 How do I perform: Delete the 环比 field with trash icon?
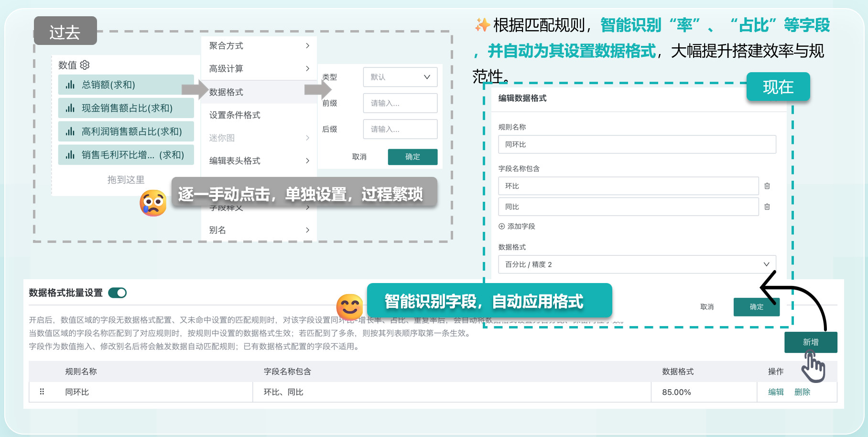pos(767,186)
